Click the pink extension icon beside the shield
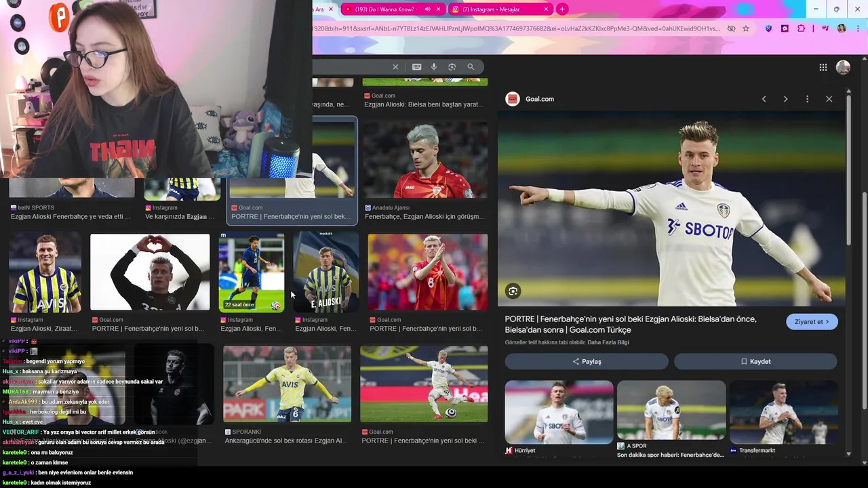The width and height of the screenshot is (868, 488). click(785, 28)
